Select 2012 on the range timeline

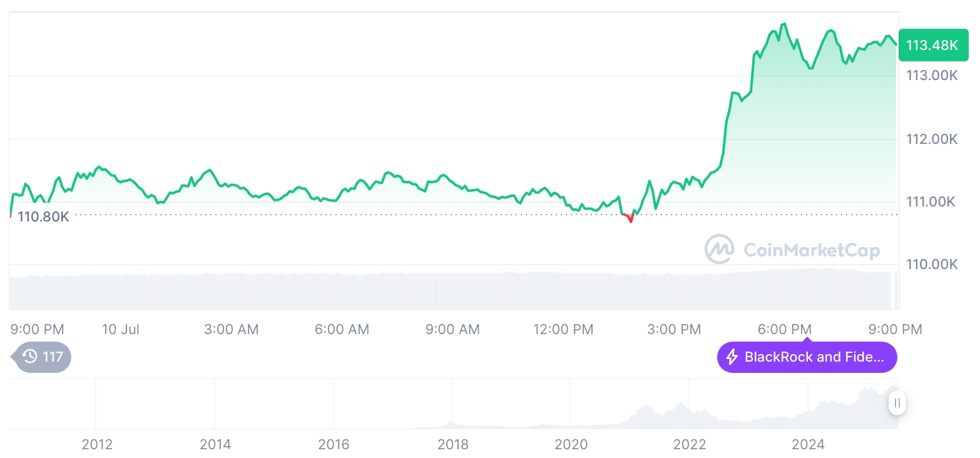[97, 445]
